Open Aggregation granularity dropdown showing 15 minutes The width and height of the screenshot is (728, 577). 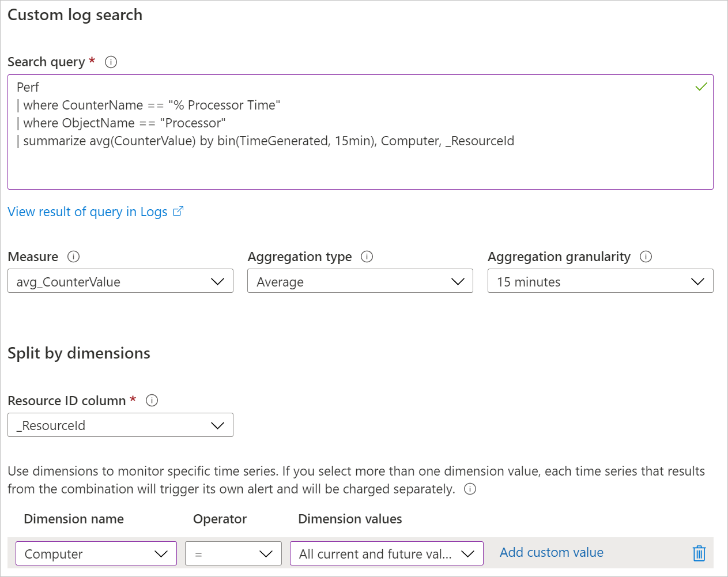click(600, 281)
